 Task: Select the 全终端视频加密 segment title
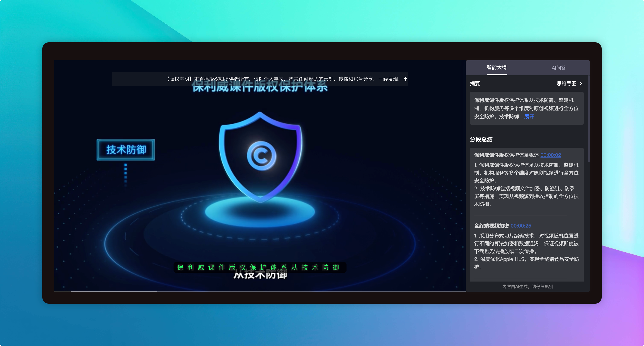tap(491, 226)
